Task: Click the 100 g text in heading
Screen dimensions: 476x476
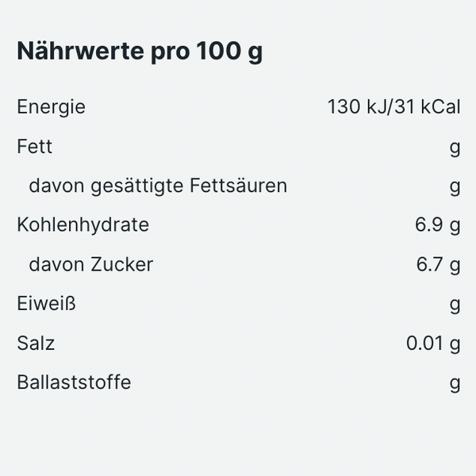Action: pos(229,52)
